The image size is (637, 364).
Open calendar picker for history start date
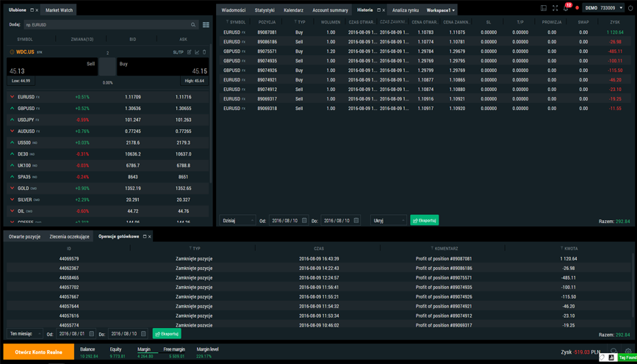(304, 220)
